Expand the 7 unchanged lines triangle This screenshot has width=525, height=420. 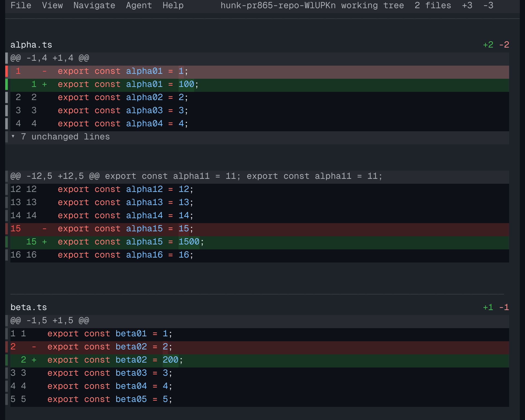(x=13, y=136)
